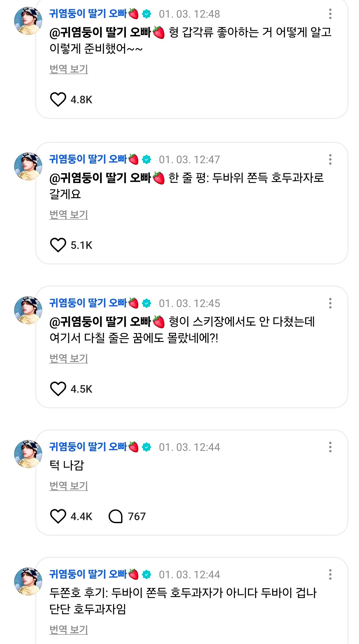Translate the 스키장 post at 12:45
This screenshot has height=644, width=359.
click(69, 358)
